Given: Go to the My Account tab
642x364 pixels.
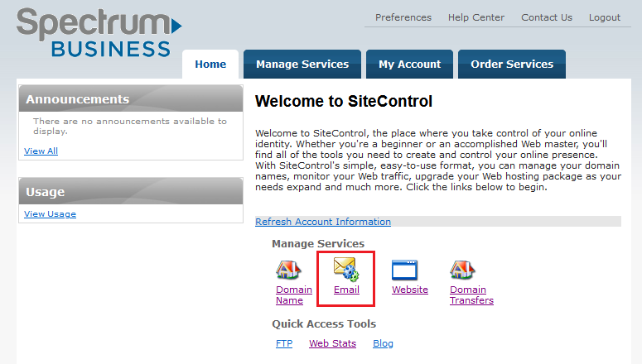Looking at the screenshot, I should point(409,65).
